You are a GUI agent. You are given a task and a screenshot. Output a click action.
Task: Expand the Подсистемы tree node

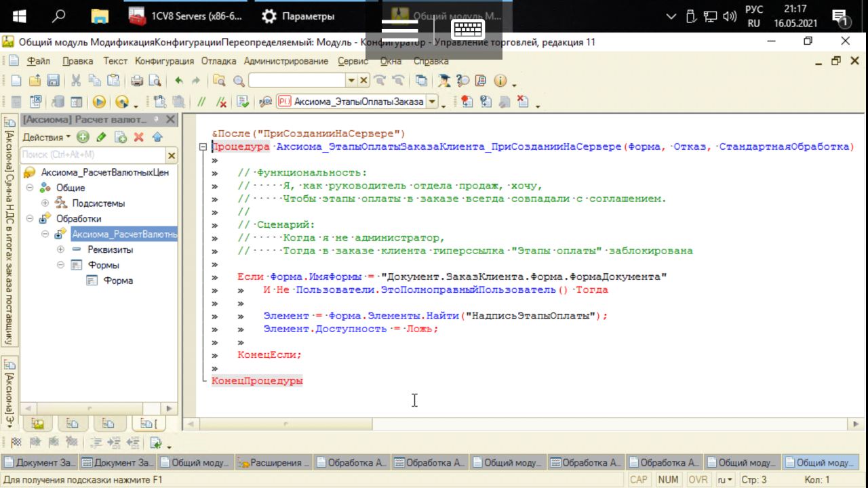[x=45, y=203]
